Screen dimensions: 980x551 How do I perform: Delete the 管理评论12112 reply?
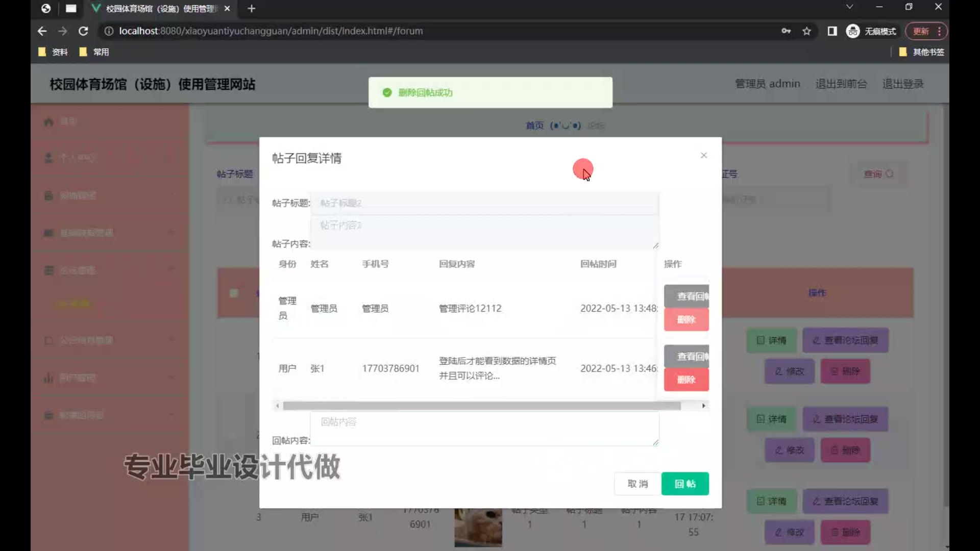(686, 320)
